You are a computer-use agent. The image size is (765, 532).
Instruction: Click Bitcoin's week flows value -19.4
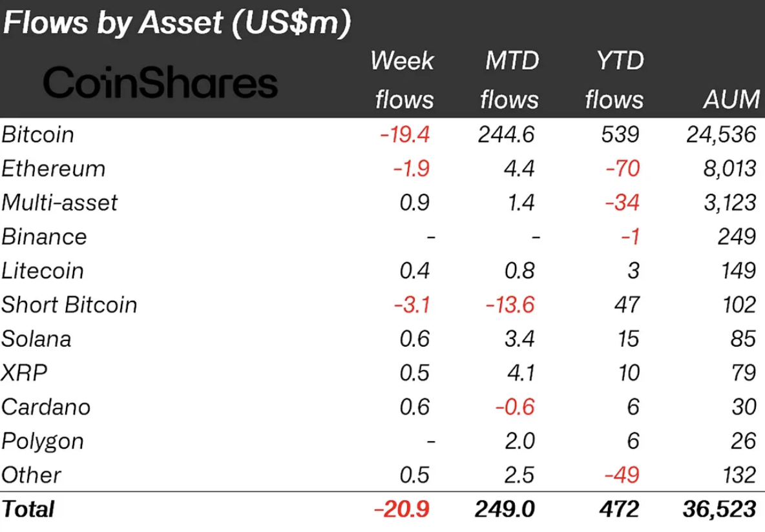point(404,134)
